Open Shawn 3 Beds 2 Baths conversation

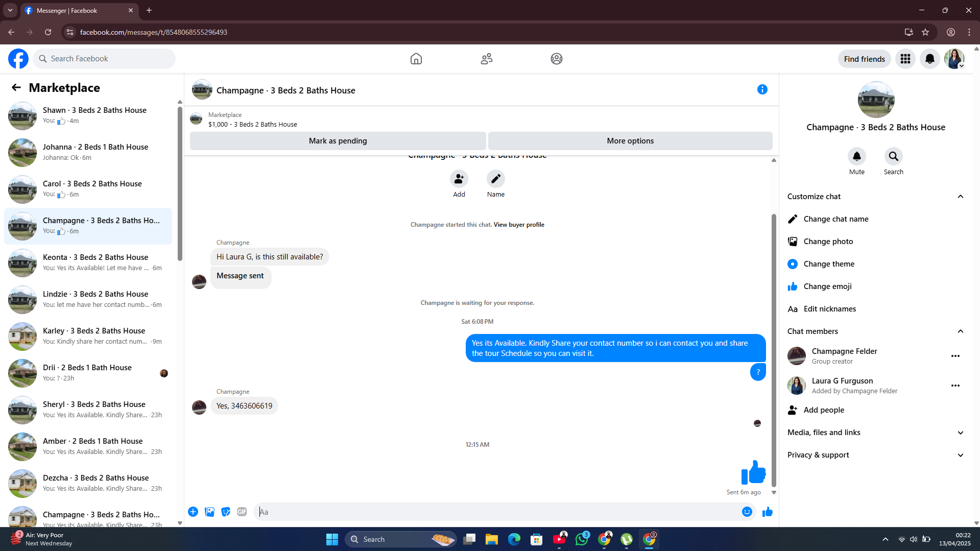88,116
